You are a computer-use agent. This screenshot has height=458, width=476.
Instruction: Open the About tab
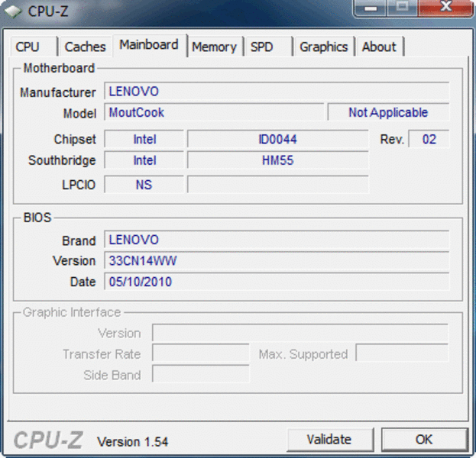380,47
